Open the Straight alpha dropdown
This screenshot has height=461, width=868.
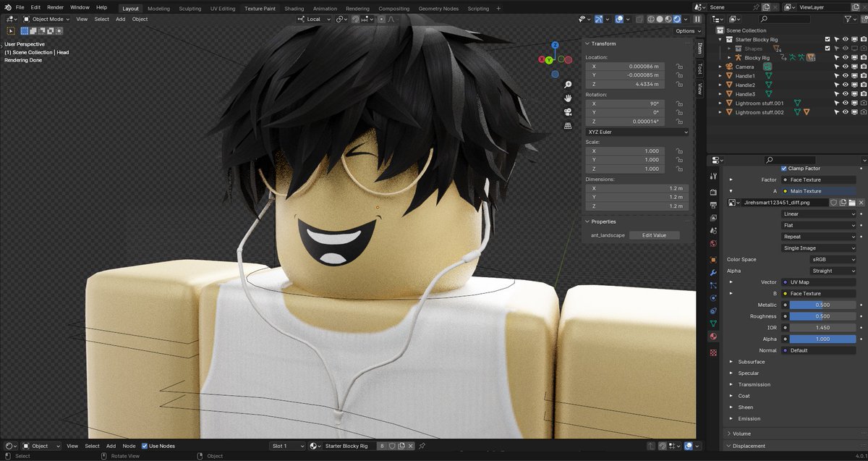point(833,271)
